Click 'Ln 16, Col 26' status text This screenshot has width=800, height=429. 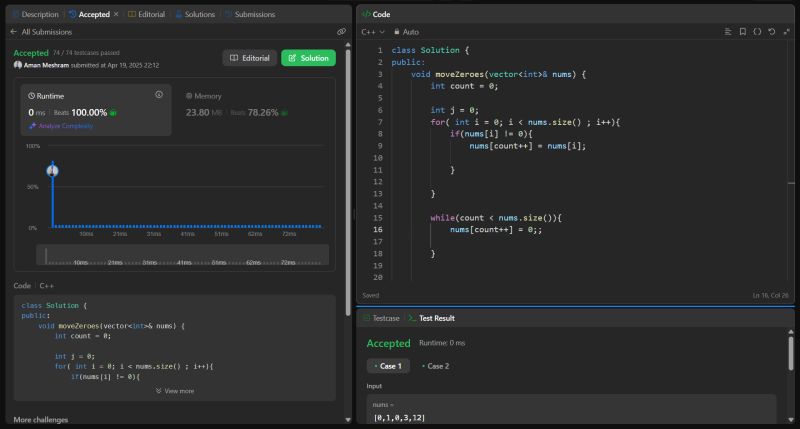point(770,295)
